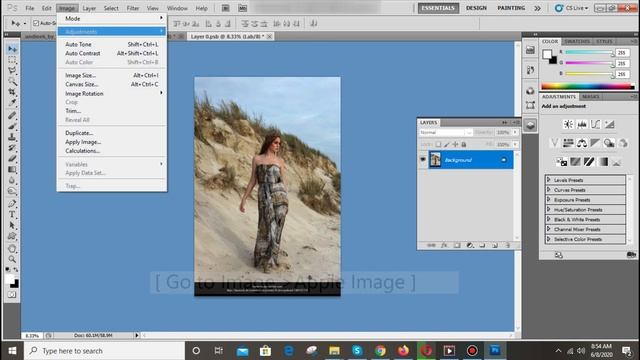
Task: Open the CS Live button
Action: tap(571, 8)
